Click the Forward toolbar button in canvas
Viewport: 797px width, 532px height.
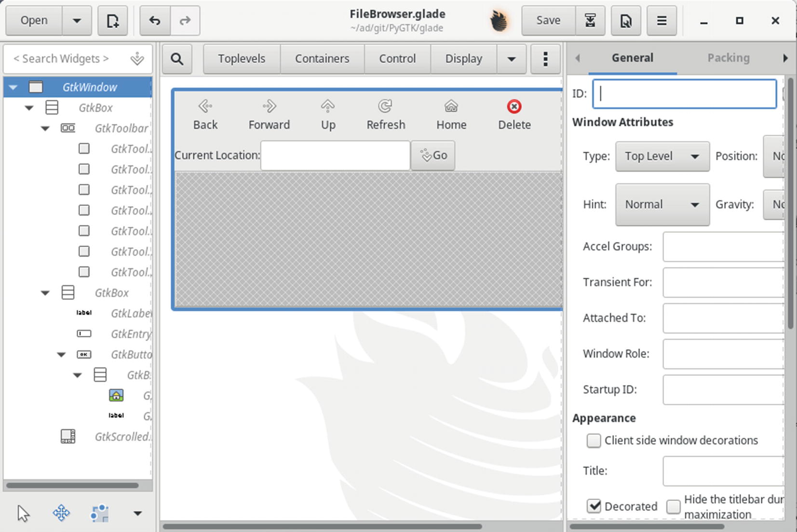pos(269,115)
